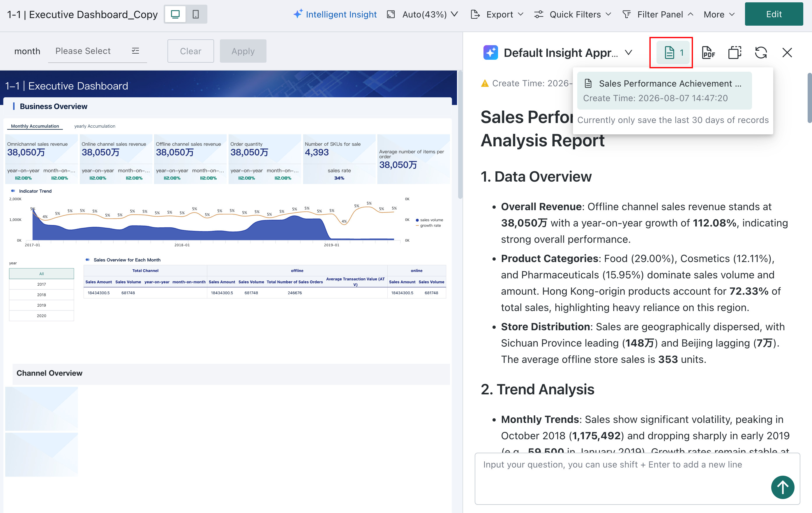Toggle the sales volume legend item
Viewport: 812px width, 513px height.
[x=429, y=220]
